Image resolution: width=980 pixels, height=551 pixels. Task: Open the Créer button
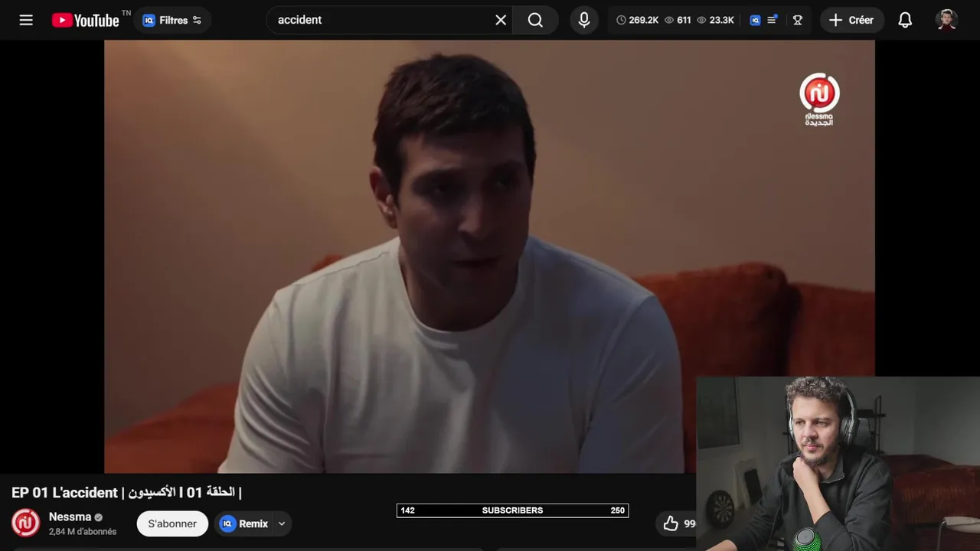tap(852, 20)
